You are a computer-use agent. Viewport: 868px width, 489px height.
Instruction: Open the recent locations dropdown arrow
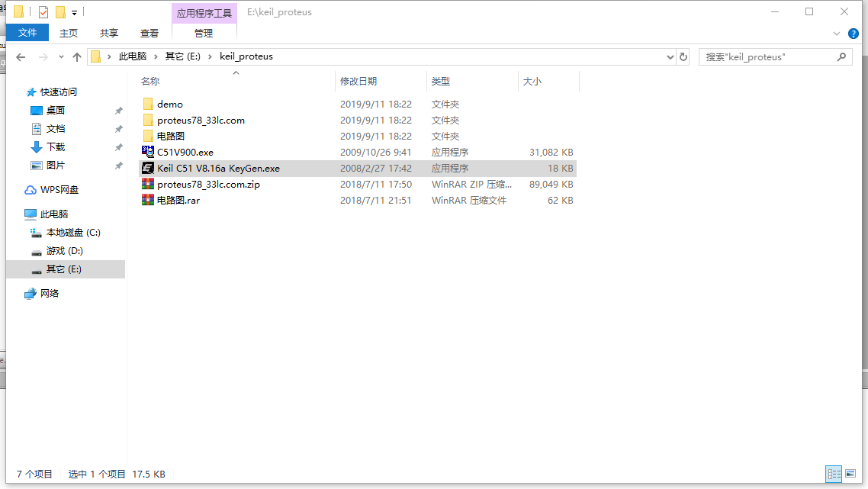(x=61, y=56)
